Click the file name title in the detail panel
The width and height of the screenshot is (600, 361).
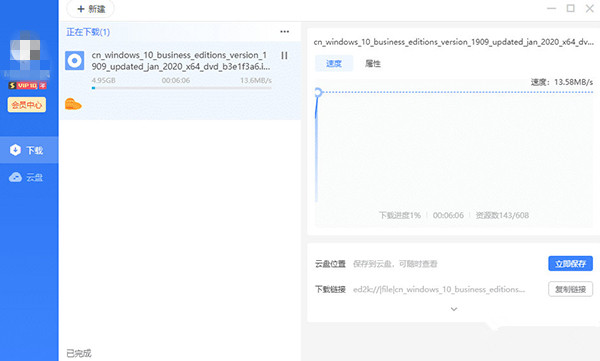click(x=454, y=42)
